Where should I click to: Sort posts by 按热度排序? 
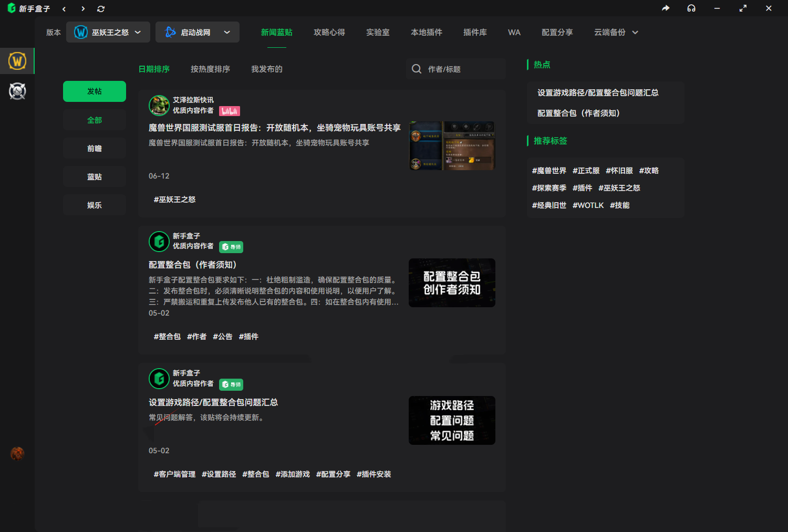[x=210, y=69]
